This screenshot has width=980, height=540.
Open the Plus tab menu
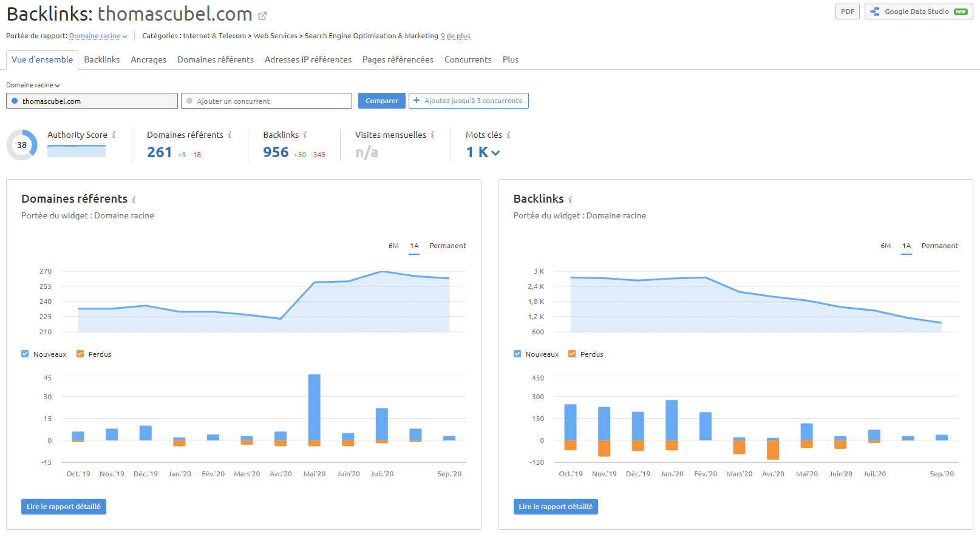[511, 59]
